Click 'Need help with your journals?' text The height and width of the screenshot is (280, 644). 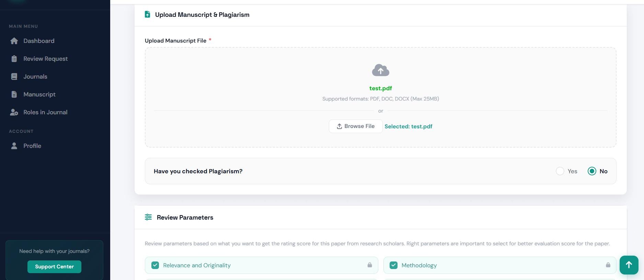(x=54, y=251)
